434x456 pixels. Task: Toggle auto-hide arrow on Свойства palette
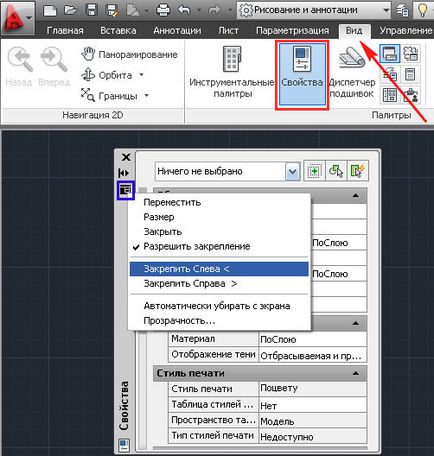coord(124,173)
